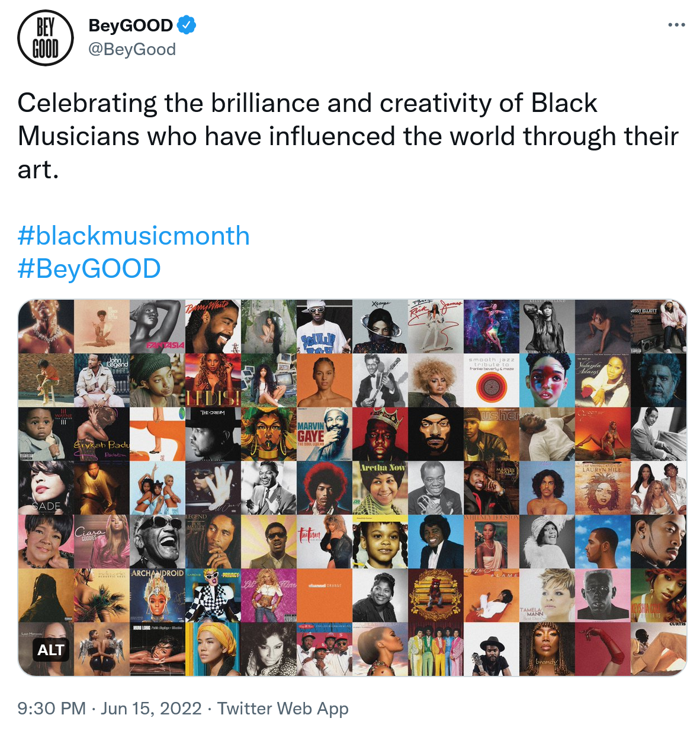Visit the @BeyGood handle
700x731 pixels.
tap(132, 49)
